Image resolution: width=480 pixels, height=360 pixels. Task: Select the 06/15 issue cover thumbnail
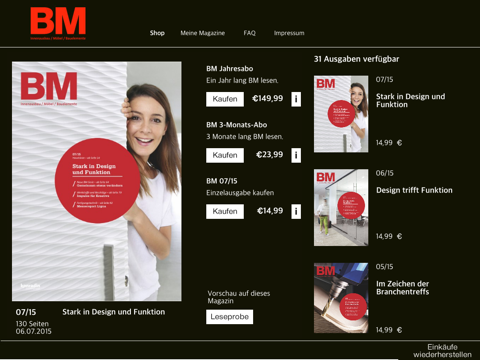pyautogui.click(x=341, y=207)
